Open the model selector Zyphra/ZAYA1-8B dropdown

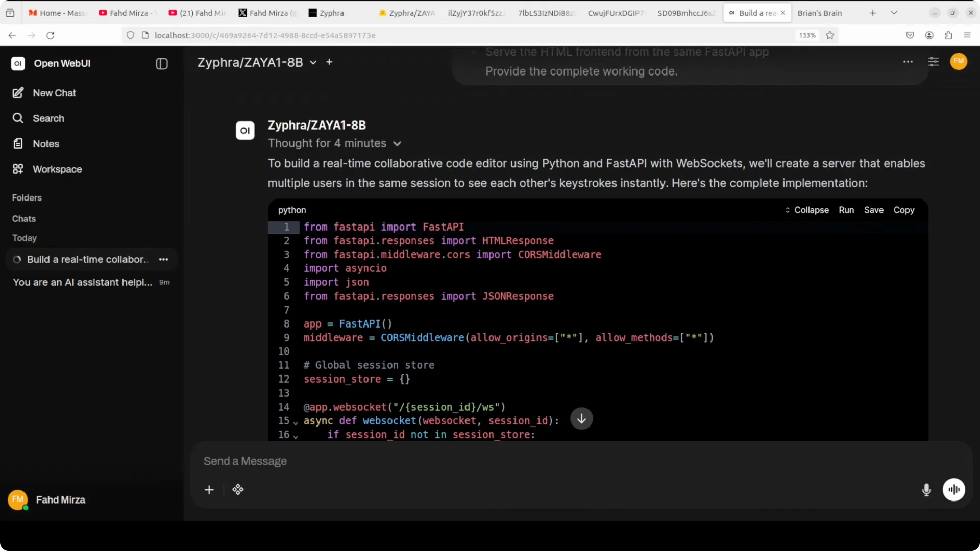pyautogui.click(x=257, y=62)
